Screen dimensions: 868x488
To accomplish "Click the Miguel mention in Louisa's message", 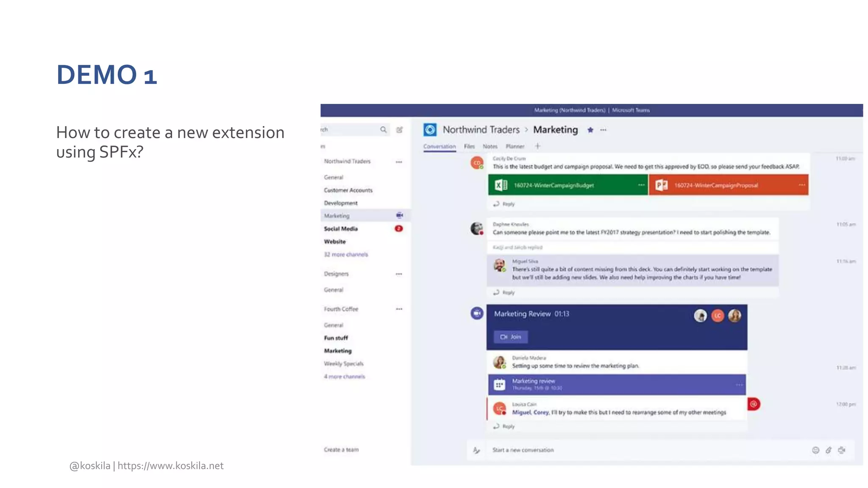I will click(521, 413).
